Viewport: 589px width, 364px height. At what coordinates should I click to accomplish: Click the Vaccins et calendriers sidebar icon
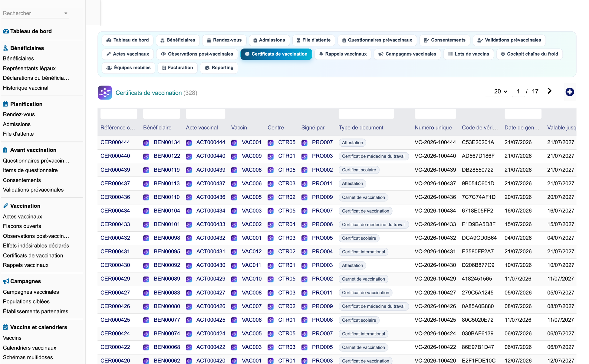tap(5, 327)
